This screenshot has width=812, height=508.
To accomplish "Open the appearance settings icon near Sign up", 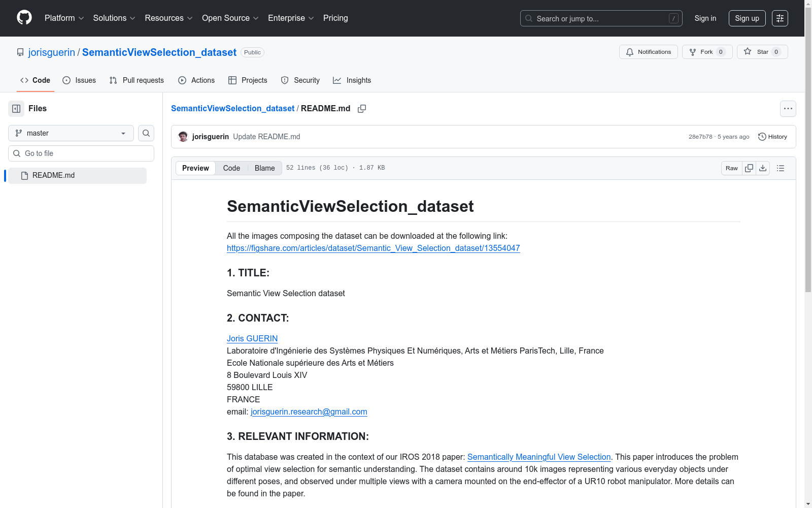I will click(780, 18).
